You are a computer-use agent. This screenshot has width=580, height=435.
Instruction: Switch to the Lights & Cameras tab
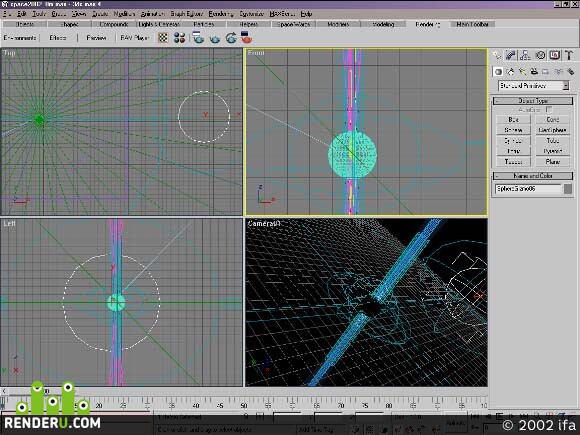click(x=159, y=24)
